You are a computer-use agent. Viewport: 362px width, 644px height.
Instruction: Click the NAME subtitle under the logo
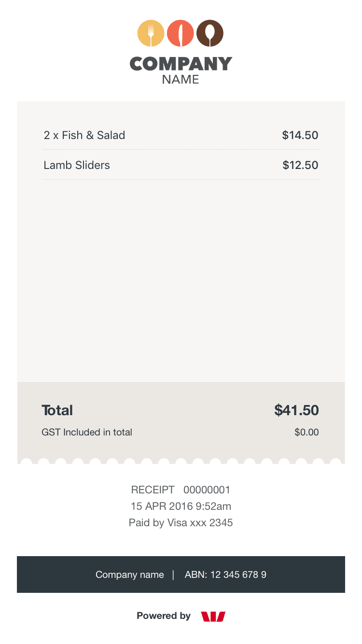(181, 80)
